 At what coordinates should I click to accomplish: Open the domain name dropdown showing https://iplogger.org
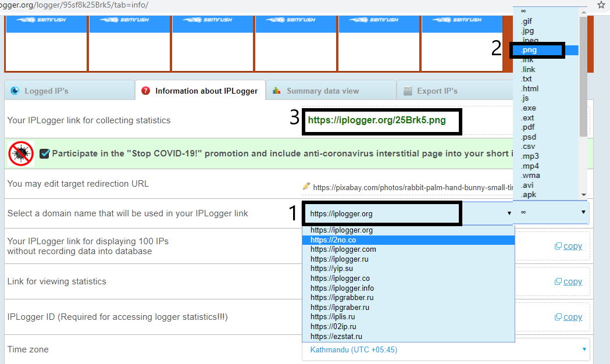(x=408, y=213)
